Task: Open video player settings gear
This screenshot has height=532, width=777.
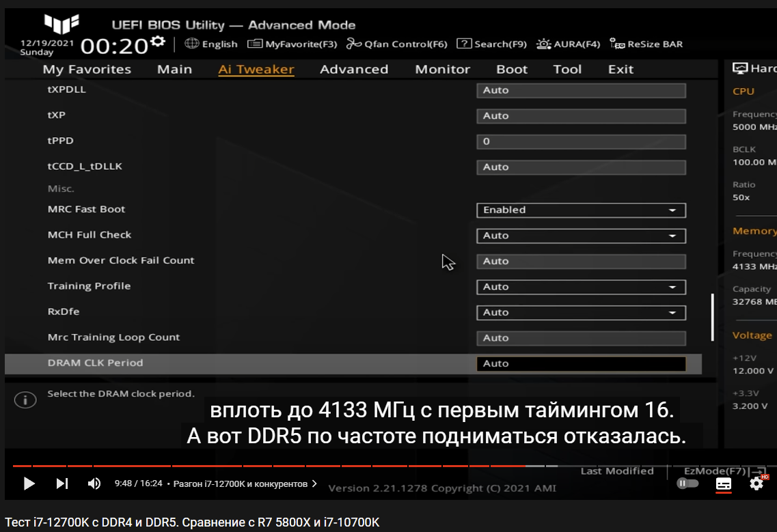Action: [756, 483]
